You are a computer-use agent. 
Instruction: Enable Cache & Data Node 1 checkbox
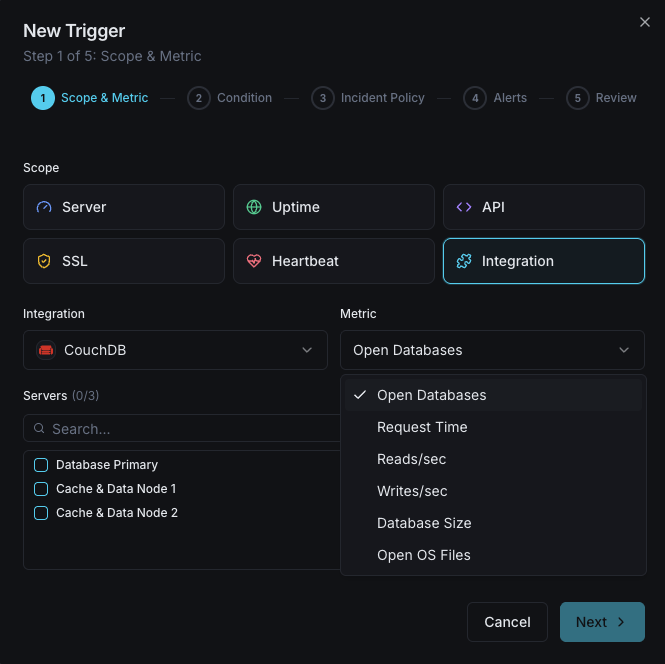coord(41,489)
